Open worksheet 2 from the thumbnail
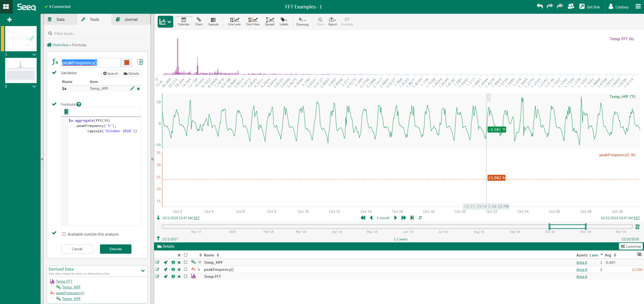 (x=21, y=70)
